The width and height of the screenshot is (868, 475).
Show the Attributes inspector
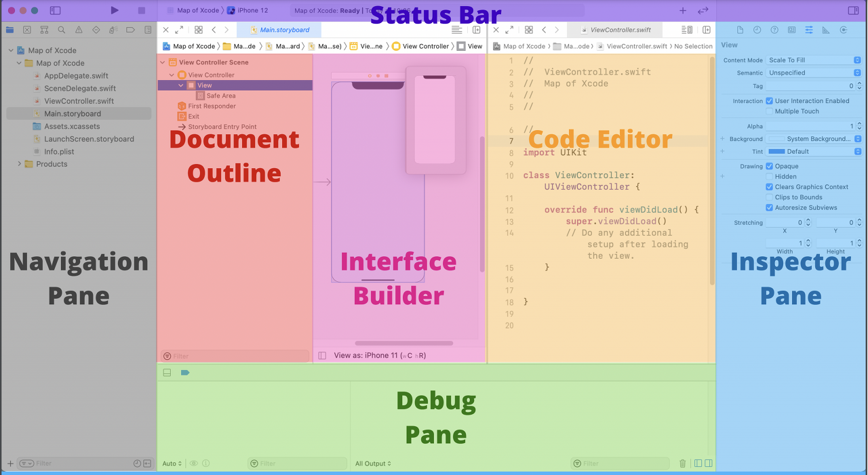point(809,30)
